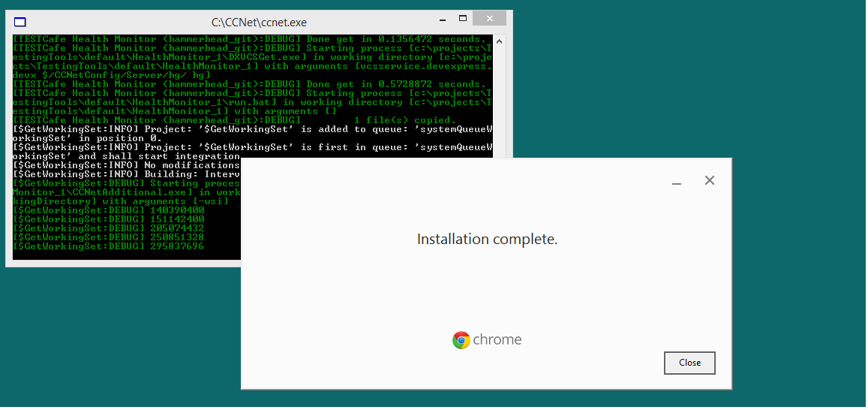Click the 'Installation complete.' message

487,240
